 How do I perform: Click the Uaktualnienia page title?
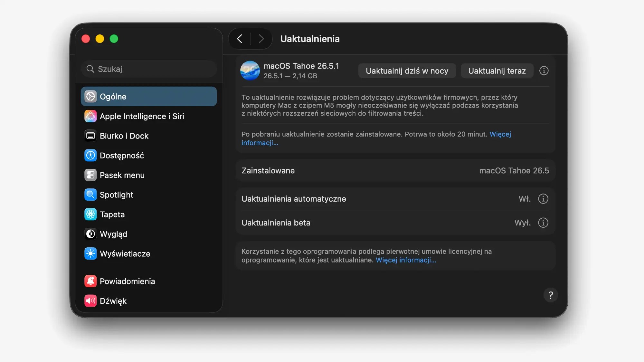(310, 39)
